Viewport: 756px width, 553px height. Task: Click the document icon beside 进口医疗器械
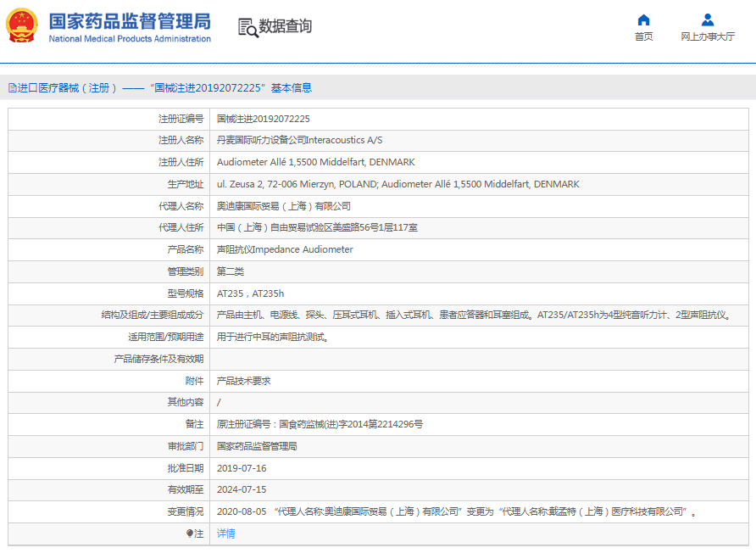pyautogui.click(x=12, y=87)
